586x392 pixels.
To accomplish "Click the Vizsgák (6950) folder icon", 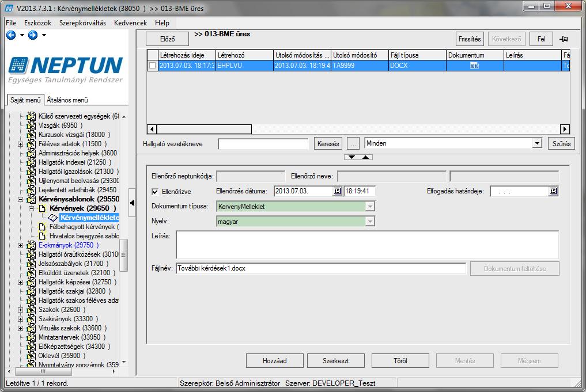I will point(31,125).
